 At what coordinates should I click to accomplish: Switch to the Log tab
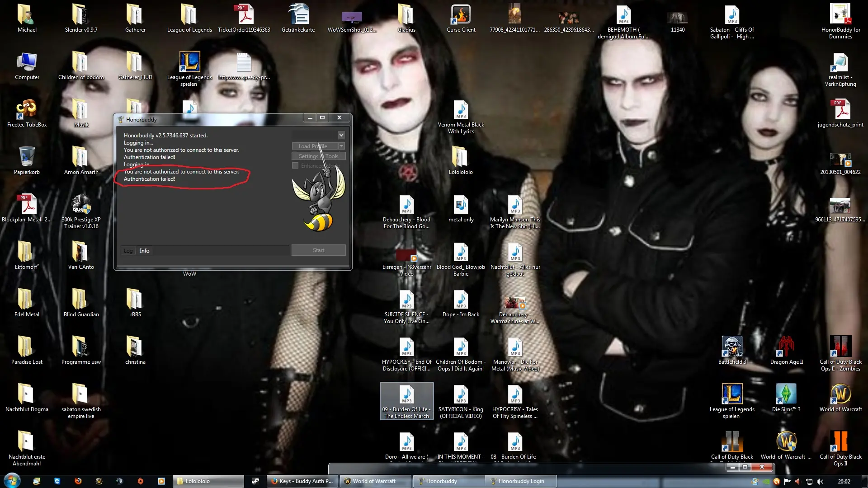[128, 251]
